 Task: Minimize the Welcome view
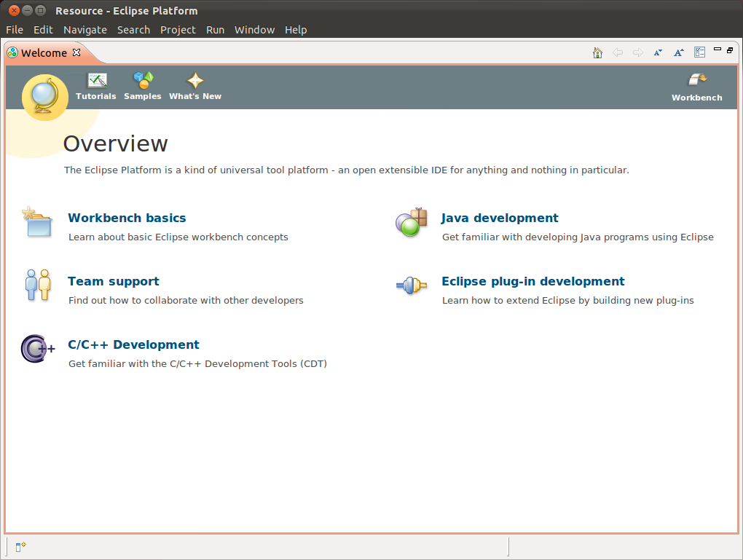click(718, 50)
